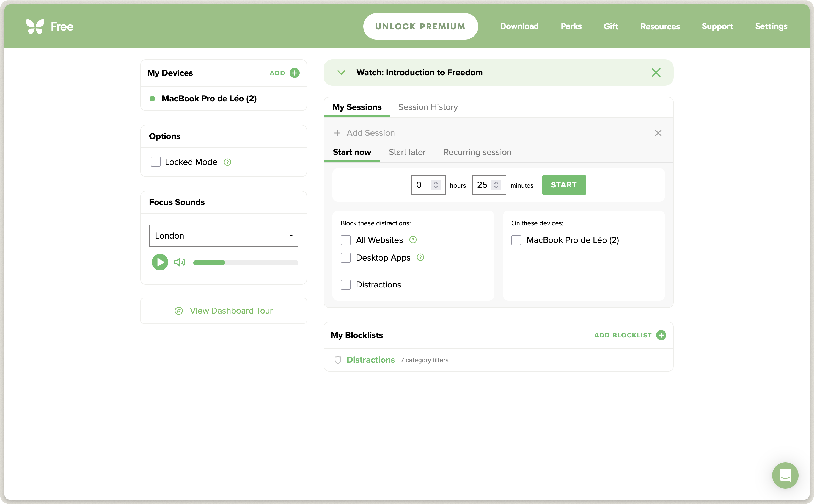Click the Watch: Introduction to Freedom title
The width and height of the screenshot is (814, 504).
click(x=419, y=73)
